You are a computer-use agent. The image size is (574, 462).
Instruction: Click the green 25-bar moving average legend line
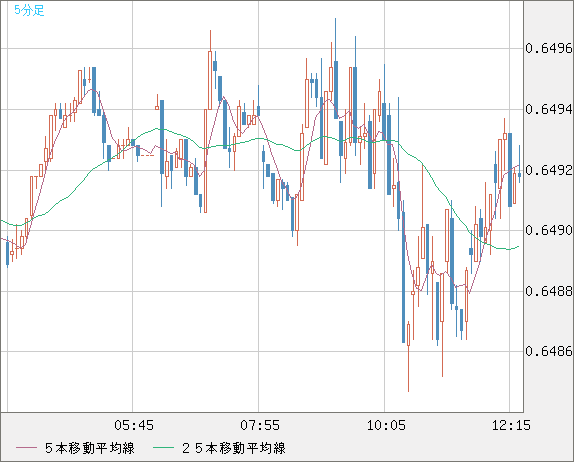(x=163, y=448)
